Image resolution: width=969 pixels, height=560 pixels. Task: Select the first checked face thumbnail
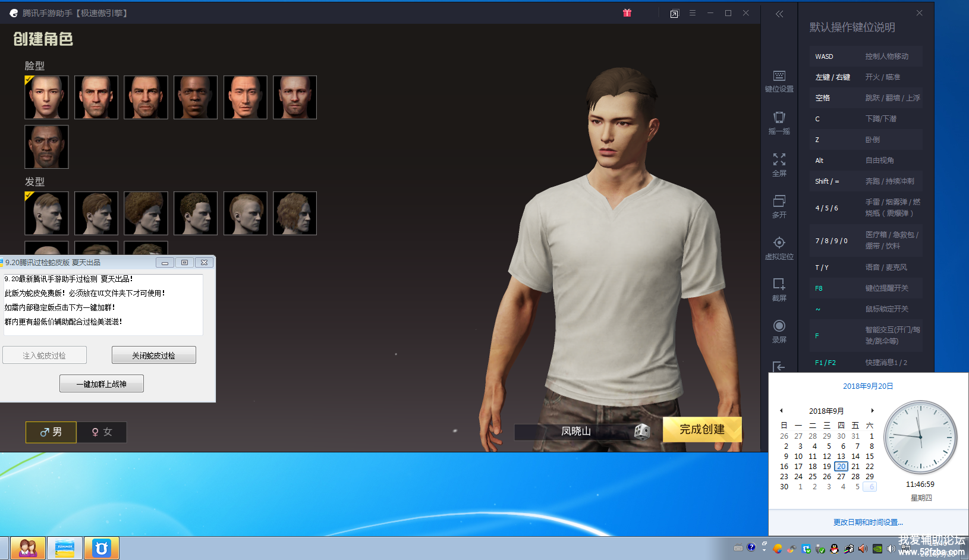(46, 97)
